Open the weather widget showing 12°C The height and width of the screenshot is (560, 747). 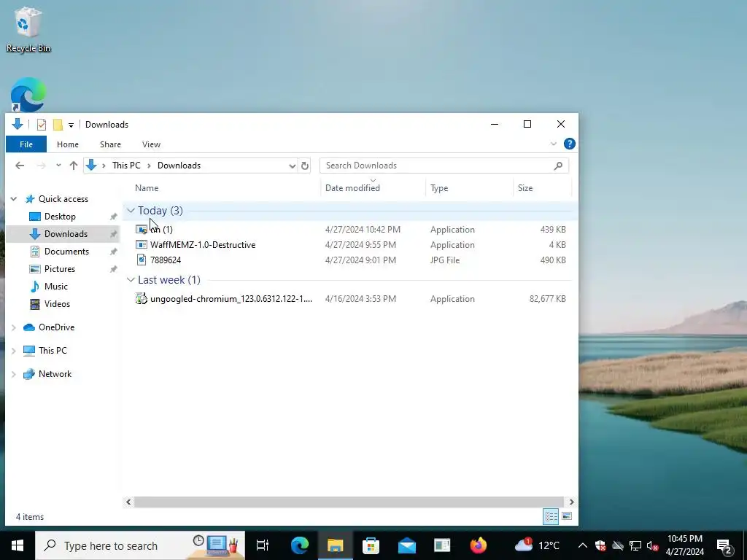click(x=537, y=545)
